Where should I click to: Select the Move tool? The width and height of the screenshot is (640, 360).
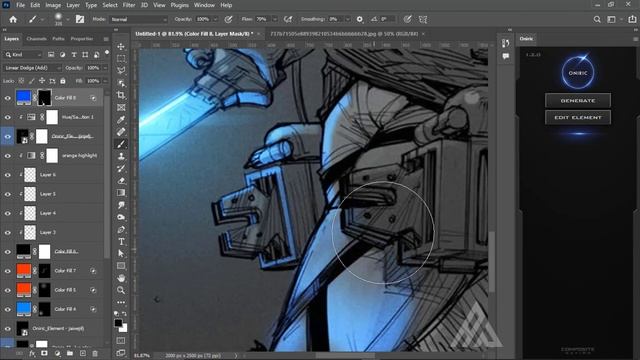(121, 47)
